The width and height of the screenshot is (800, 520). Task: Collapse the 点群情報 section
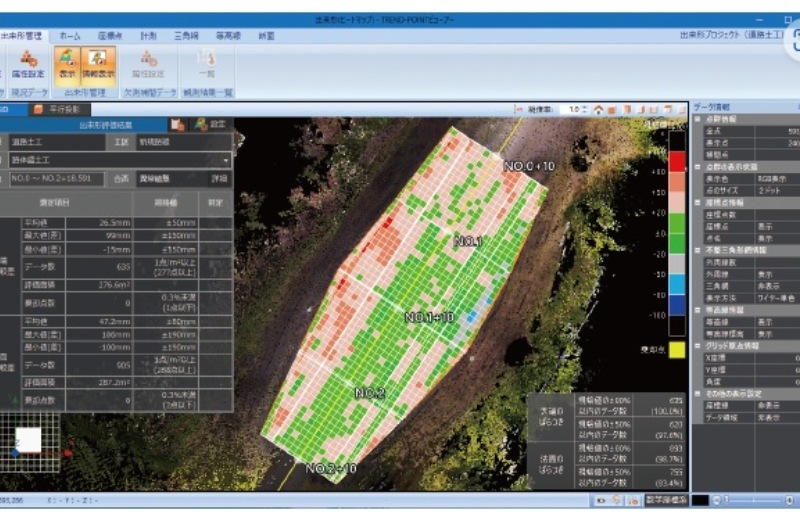pos(698,119)
